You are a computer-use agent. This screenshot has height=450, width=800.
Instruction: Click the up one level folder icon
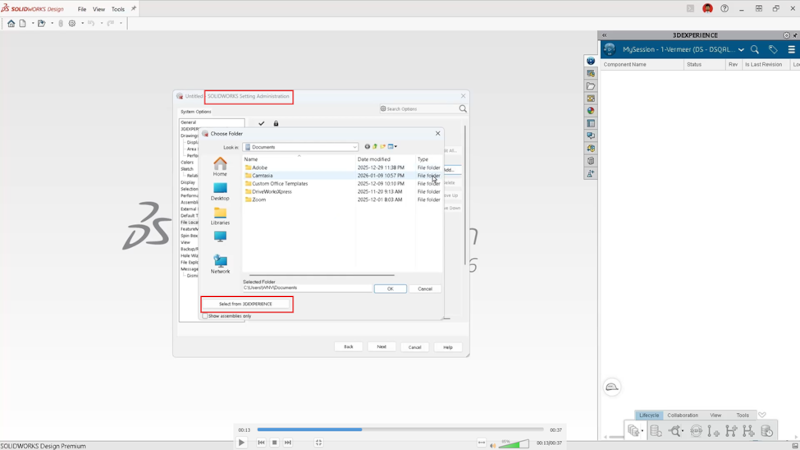(375, 147)
